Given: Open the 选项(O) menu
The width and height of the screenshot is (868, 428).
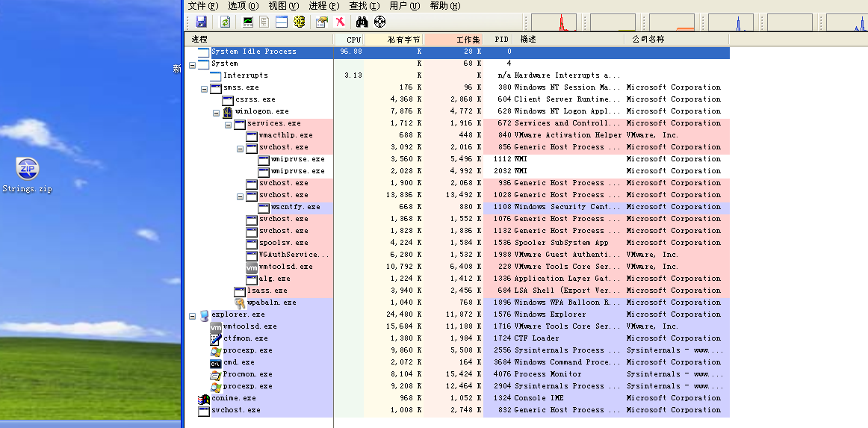Looking at the screenshot, I should tap(244, 6).
